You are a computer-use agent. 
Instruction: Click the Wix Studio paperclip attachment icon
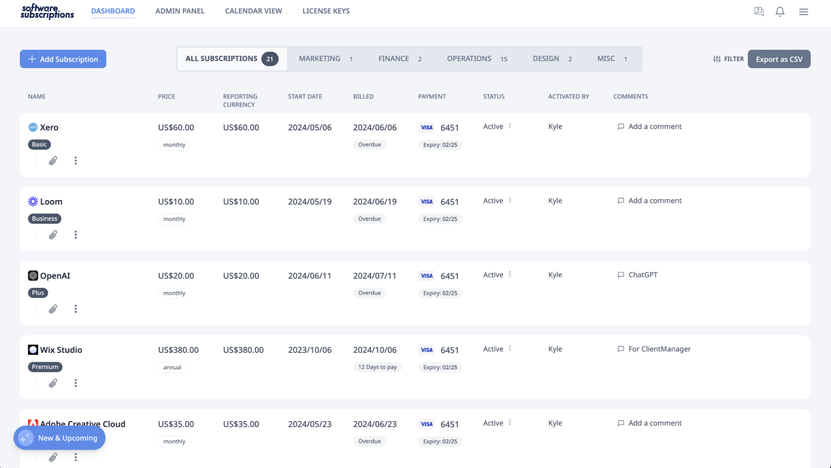pos(53,383)
